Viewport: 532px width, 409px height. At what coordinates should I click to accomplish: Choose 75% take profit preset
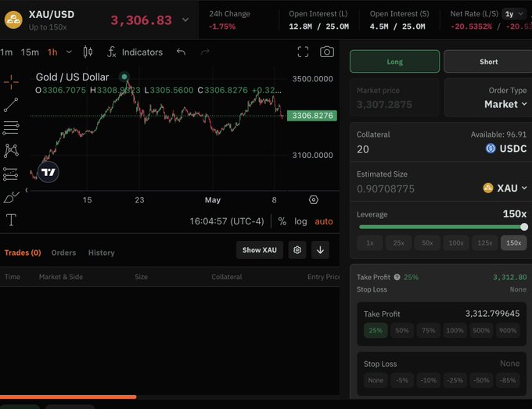pos(428,330)
